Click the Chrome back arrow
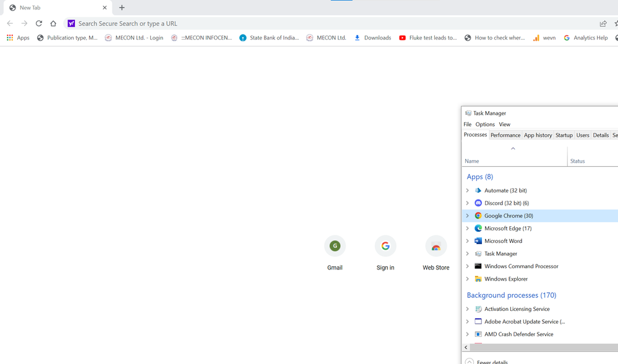The width and height of the screenshot is (618, 364). [x=10, y=23]
